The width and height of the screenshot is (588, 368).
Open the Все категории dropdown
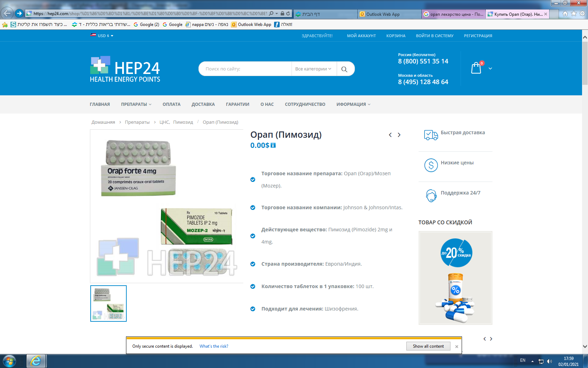[313, 69]
